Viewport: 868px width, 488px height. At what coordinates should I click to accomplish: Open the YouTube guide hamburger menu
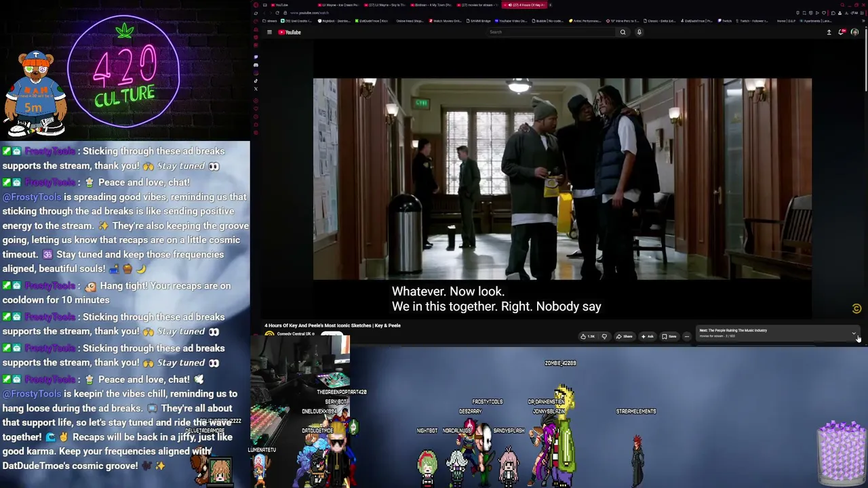click(269, 32)
